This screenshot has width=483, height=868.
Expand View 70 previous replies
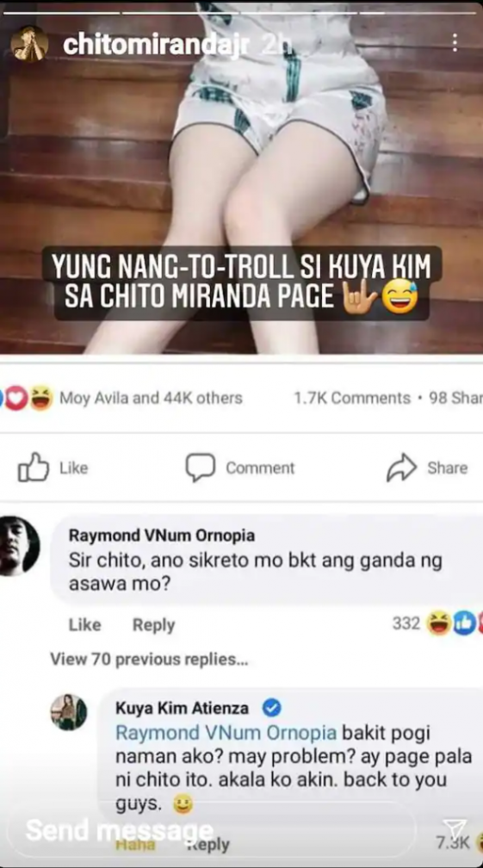(x=149, y=660)
